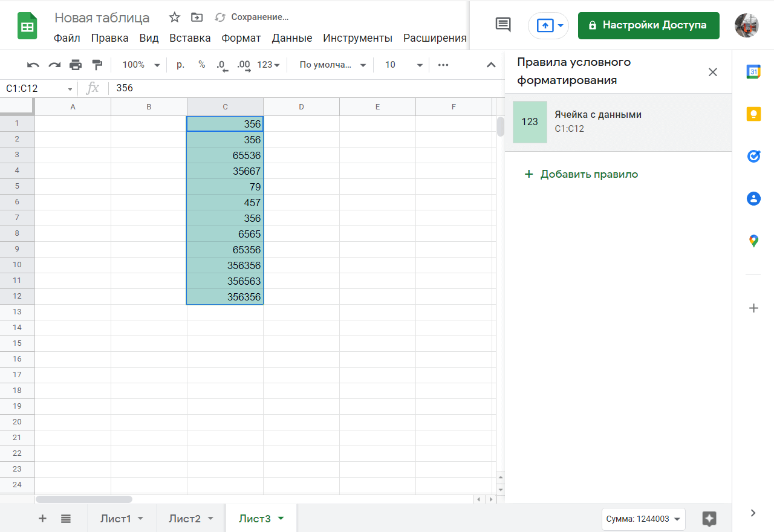The width and height of the screenshot is (774, 532).
Task: Open Google Keep side panel
Action: (753, 114)
